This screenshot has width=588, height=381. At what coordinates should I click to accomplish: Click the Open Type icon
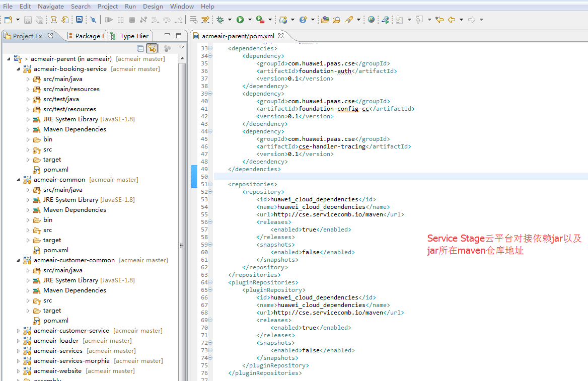(325, 20)
